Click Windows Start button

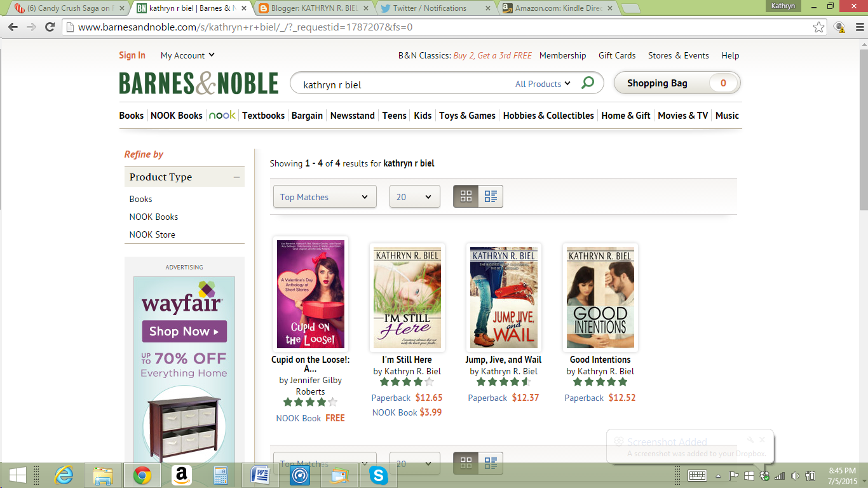(17, 475)
